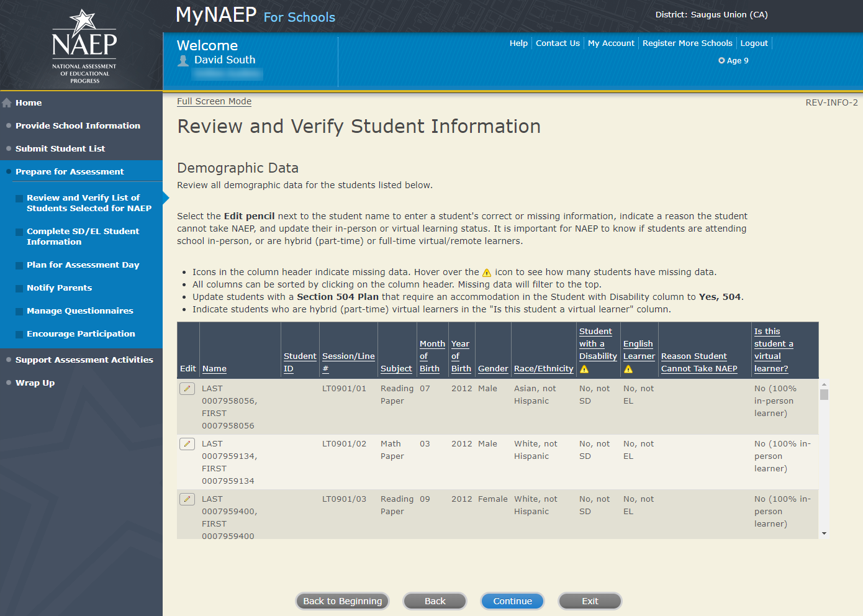Open Plan for Assessment Day section
This screenshot has width=863, height=616.
click(83, 265)
